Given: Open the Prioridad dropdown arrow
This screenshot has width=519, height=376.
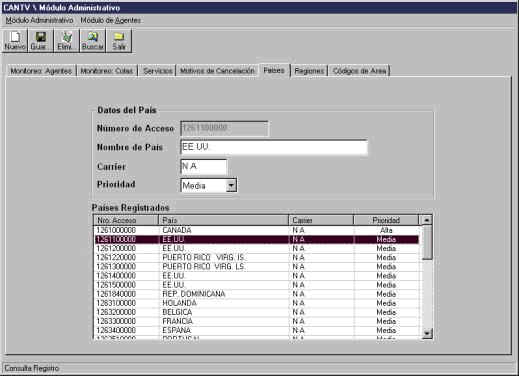Looking at the screenshot, I should 231,185.
